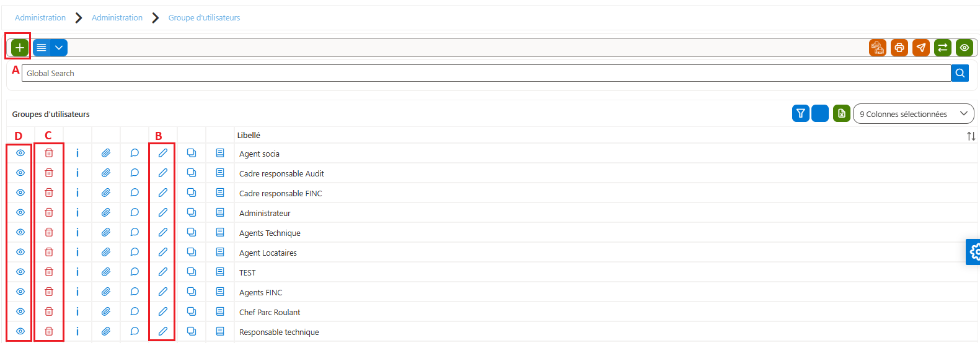Click the orange print button
This screenshot has width=980, height=343.
pos(899,48)
